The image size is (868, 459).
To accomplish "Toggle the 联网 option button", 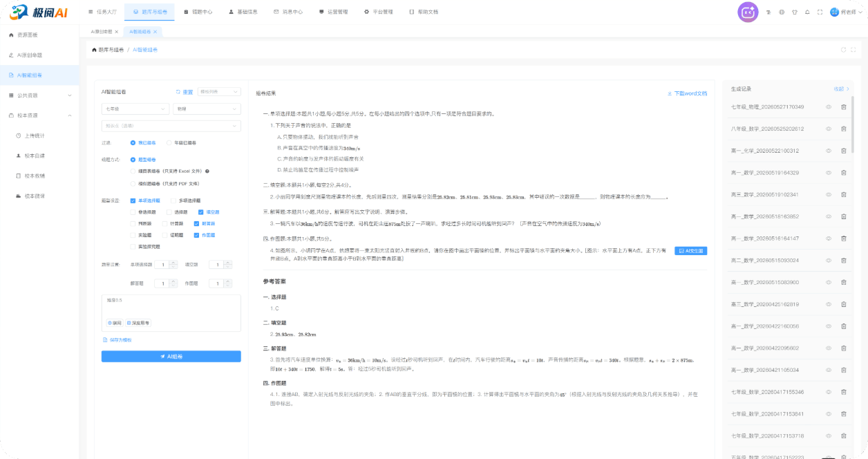I will (115, 323).
